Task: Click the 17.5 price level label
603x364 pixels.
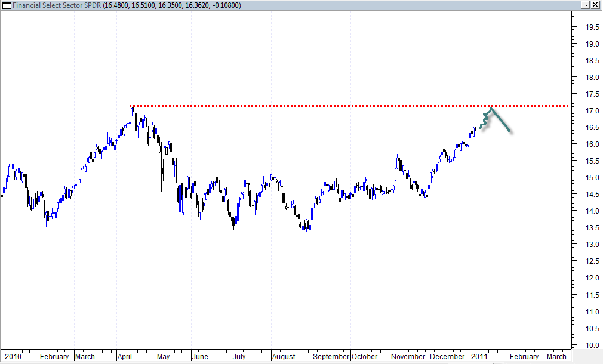Action: click(592, 94)
